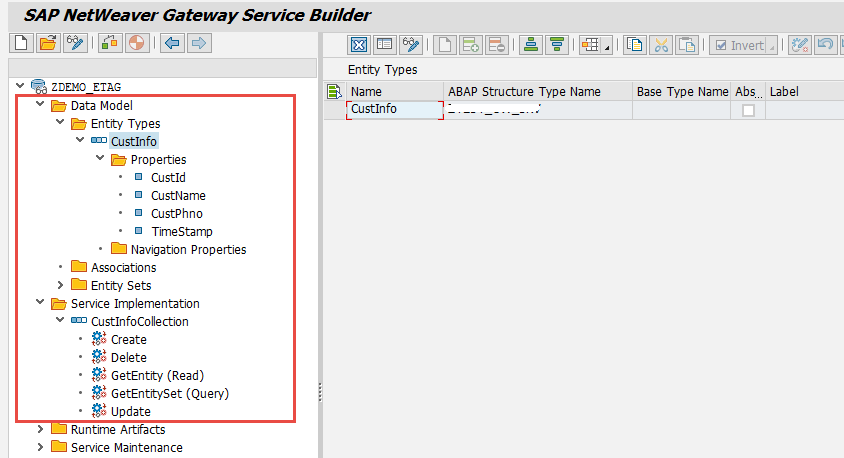Viewport: 844px width, 458px height.
Task: Toggle display/change in the grid toolbar
Action: pos(411,45)
